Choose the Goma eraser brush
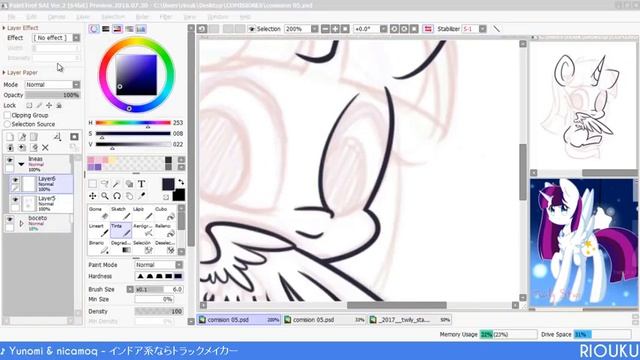Screen dimensions: 640x360 [98, 213]
